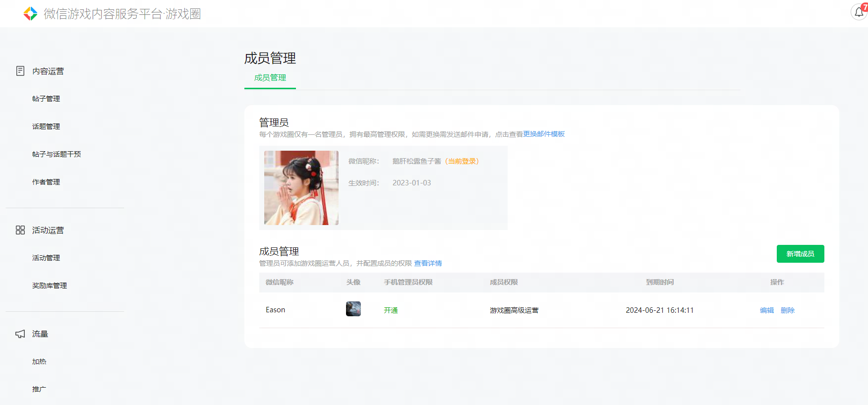
Task: Click the 到期时间 column header
Action: pos(660,282)
